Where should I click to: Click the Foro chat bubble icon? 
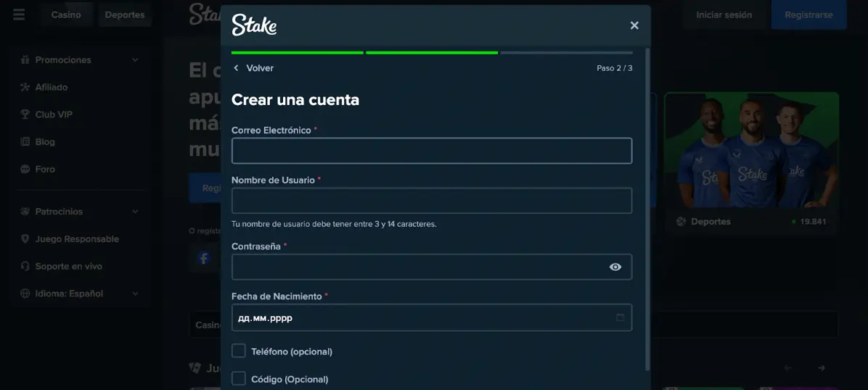(x=25, y=170)
